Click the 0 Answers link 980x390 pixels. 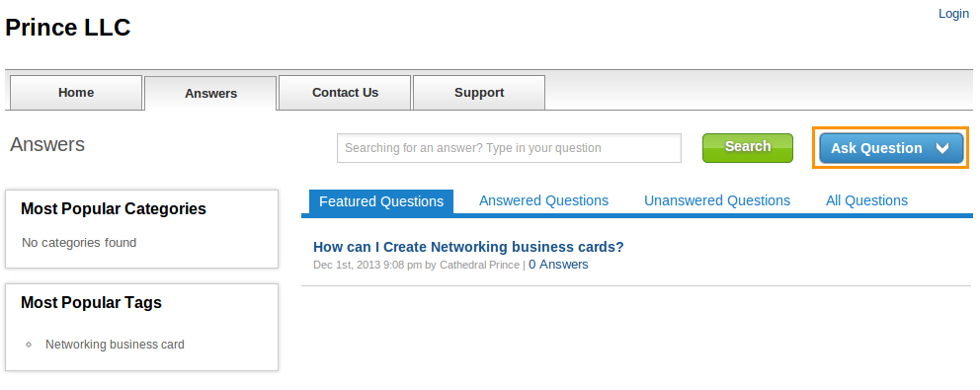click(558, 265)
